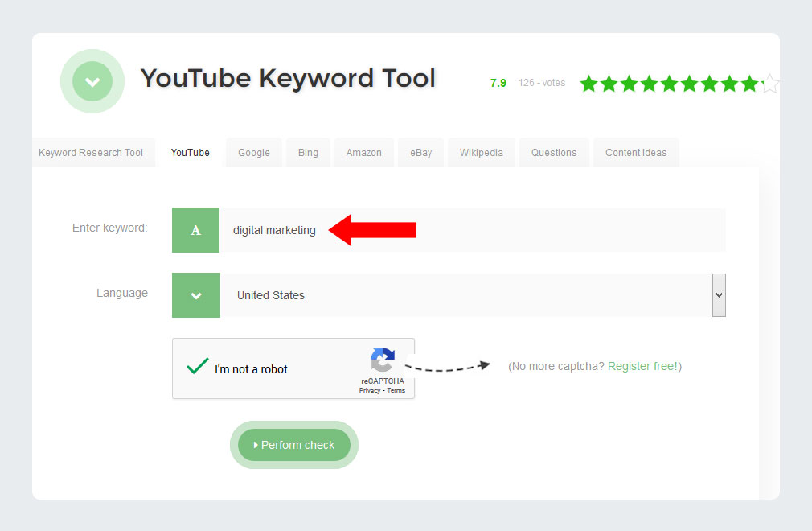
Task: Switch to the eBay tab
Action: (x=421, y=153)
